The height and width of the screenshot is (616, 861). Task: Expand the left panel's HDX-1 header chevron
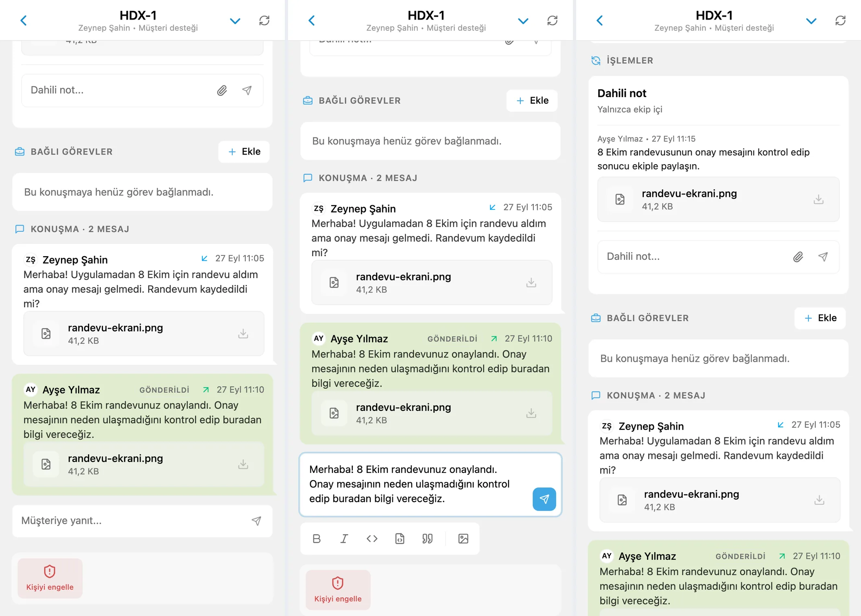click(235, 21)
